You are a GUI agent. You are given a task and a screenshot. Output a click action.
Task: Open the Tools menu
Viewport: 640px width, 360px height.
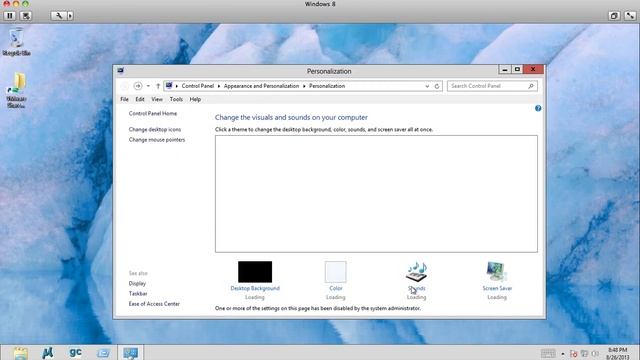(x=176, y=99)
